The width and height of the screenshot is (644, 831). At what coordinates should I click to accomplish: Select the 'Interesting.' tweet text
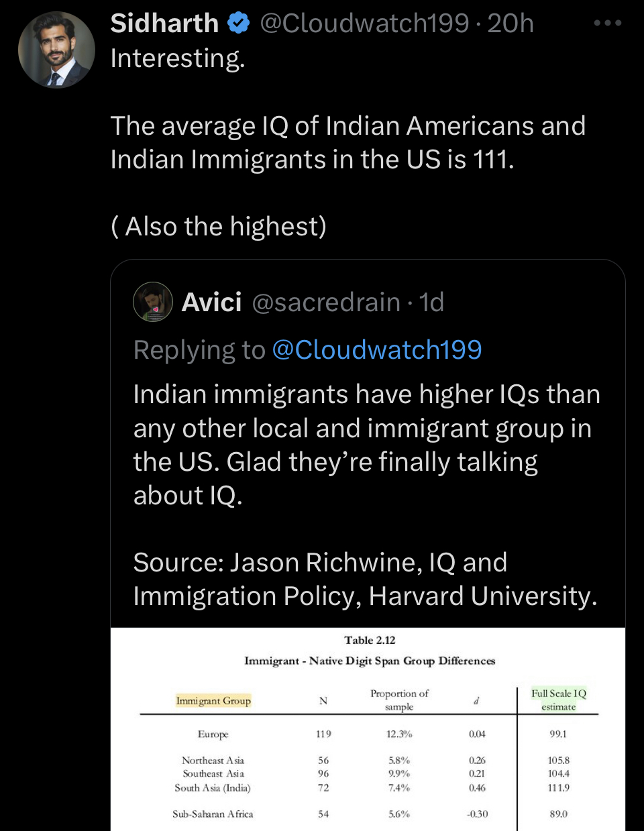click(178, 58)
